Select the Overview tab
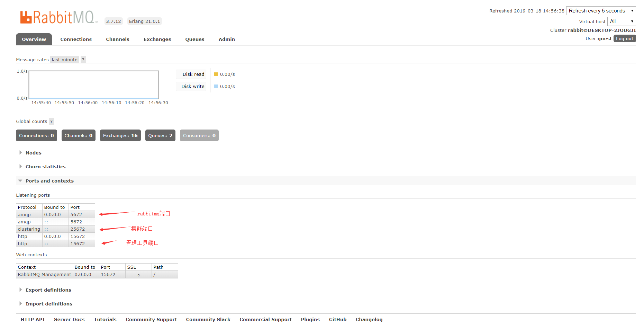This screenshot has width=644, height=329. click(34, 39)
